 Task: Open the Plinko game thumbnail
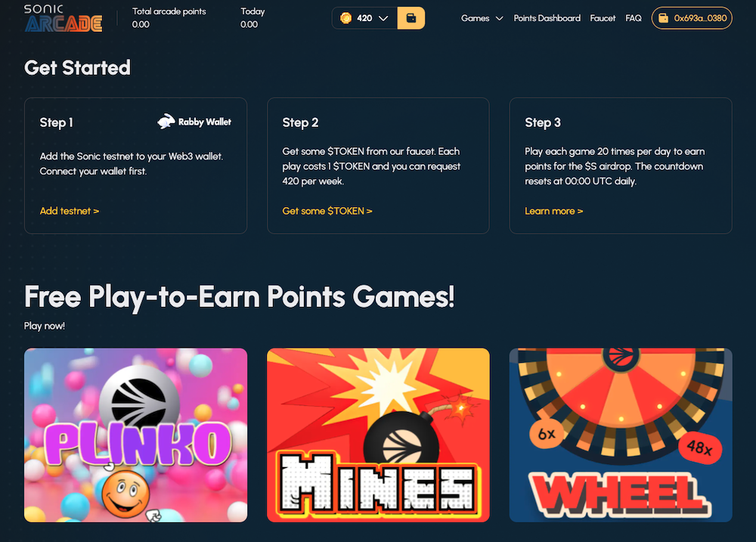coord(135,435)
